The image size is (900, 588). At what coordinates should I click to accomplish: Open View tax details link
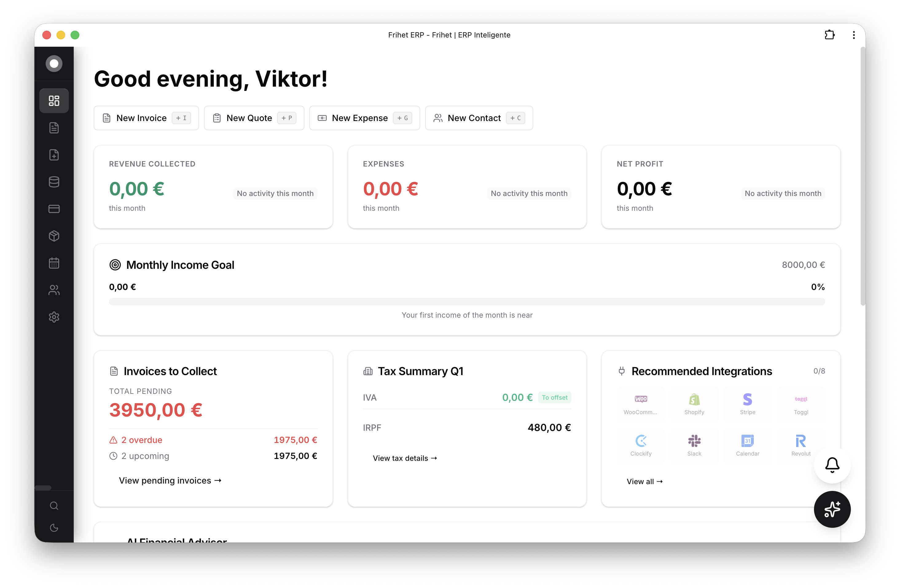(405, 458)
